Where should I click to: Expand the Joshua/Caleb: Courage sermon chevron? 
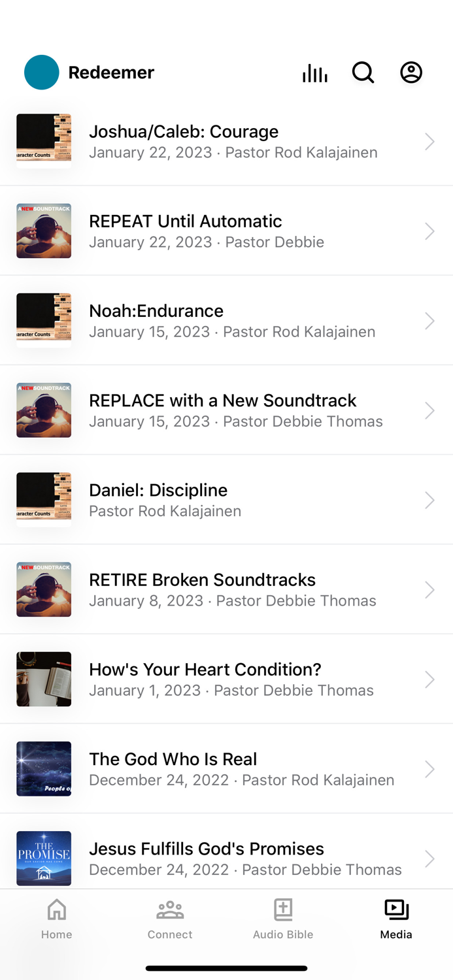click(x=429, y=141)
